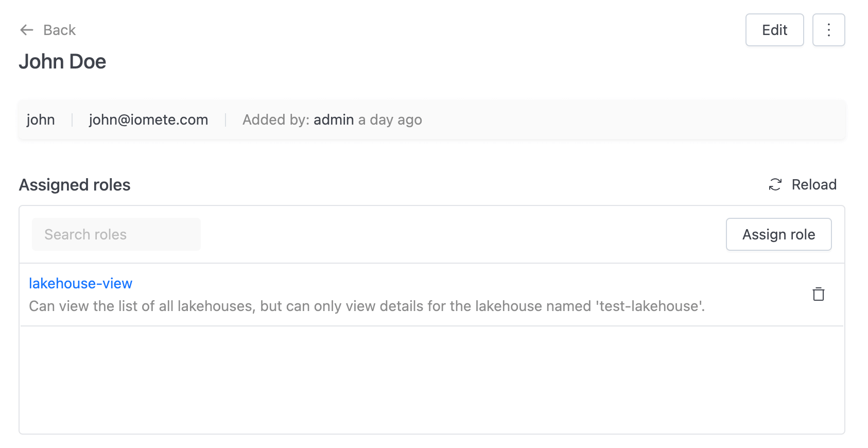Image resolution: width=868 pixels, height=448 pixels.
Task: Open the three-dot more options menu
Action: tap(828, 30)
